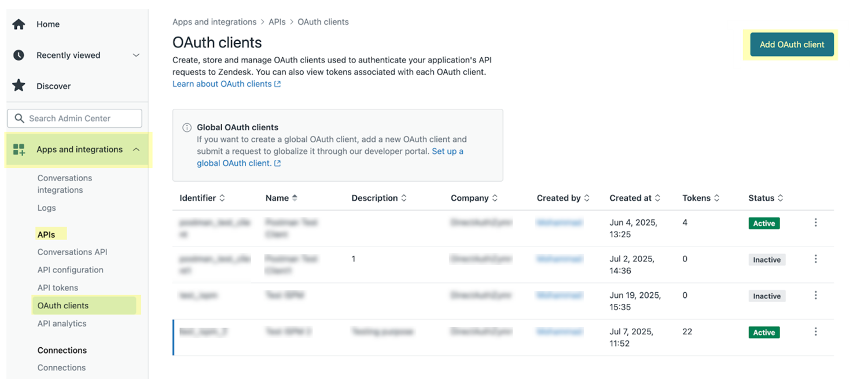Open the API tokens page
Screen dimensions: 868x379
58,288
